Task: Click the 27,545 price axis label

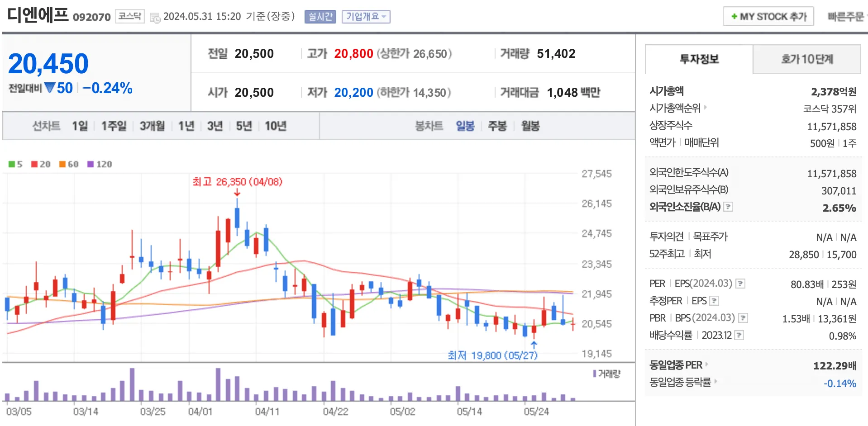Action: point(596,174)
